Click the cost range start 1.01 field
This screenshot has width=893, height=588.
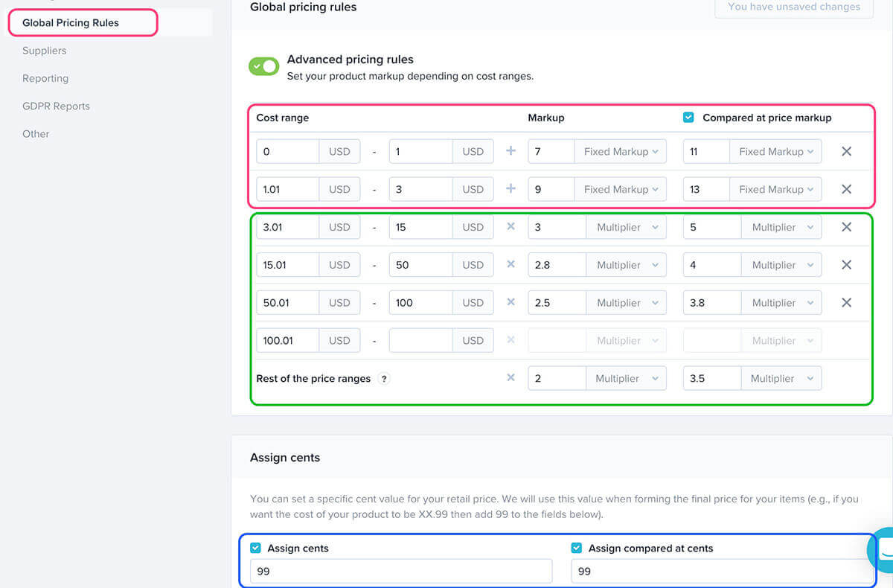[x=288, y=189]
